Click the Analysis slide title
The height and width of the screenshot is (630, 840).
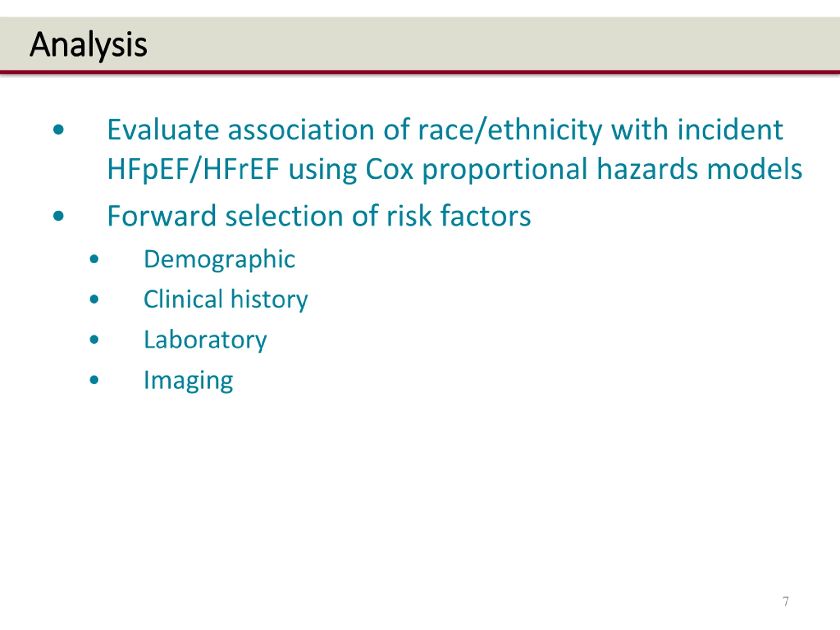pos(88,45)
